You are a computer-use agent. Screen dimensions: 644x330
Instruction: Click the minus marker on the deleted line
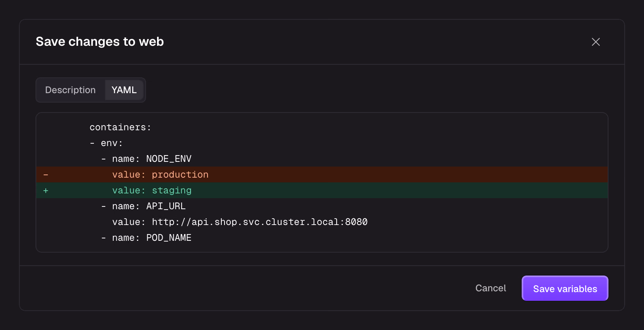(x=46, y=174)
